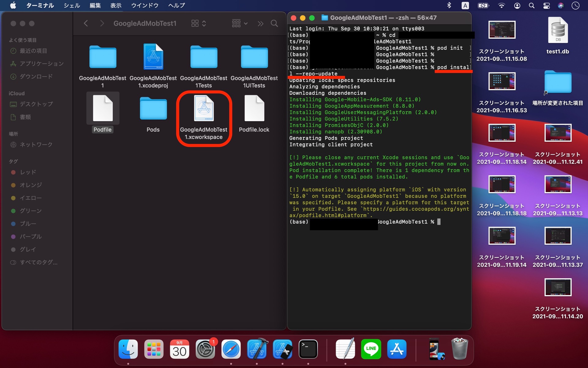Open Terminal icon in the Dock
This screenshot has width=588, height=368.
(308, 349)
